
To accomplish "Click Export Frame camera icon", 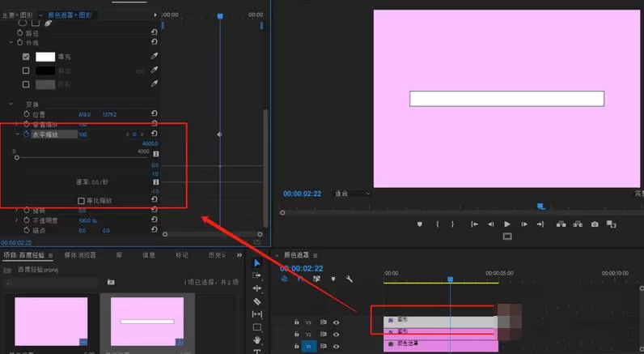I will coord(595,224).
